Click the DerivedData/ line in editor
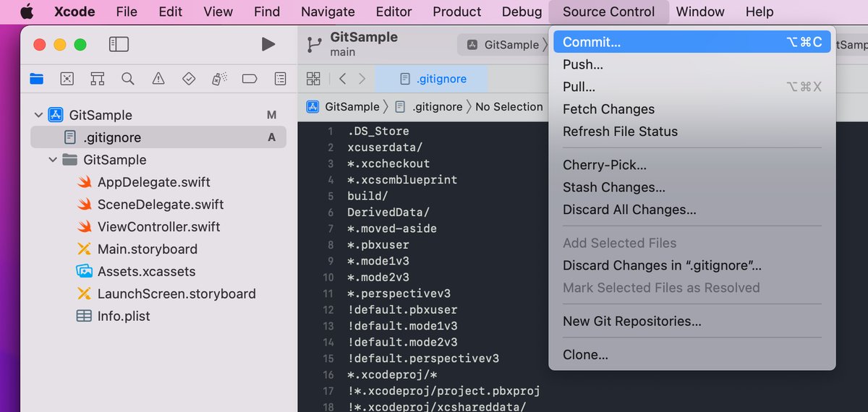Screen dimensions: 868x412 point(388,213)
